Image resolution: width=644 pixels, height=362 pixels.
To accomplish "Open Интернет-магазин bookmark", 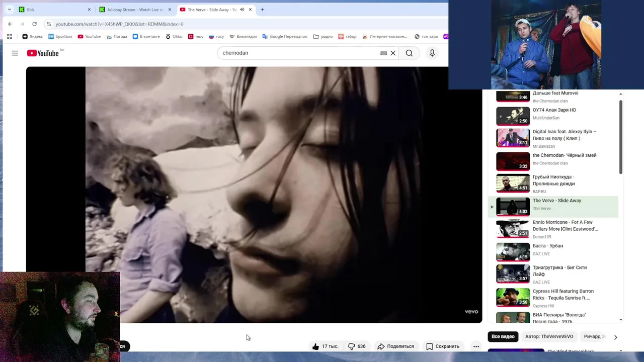I will (x=385, y=36).
